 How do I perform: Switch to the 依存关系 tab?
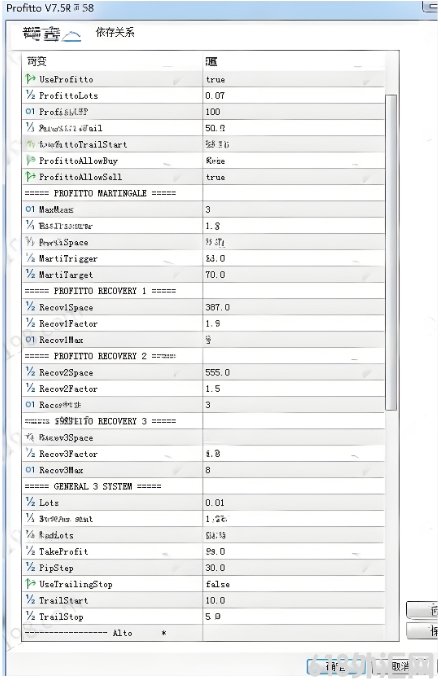tap(115, 33)
